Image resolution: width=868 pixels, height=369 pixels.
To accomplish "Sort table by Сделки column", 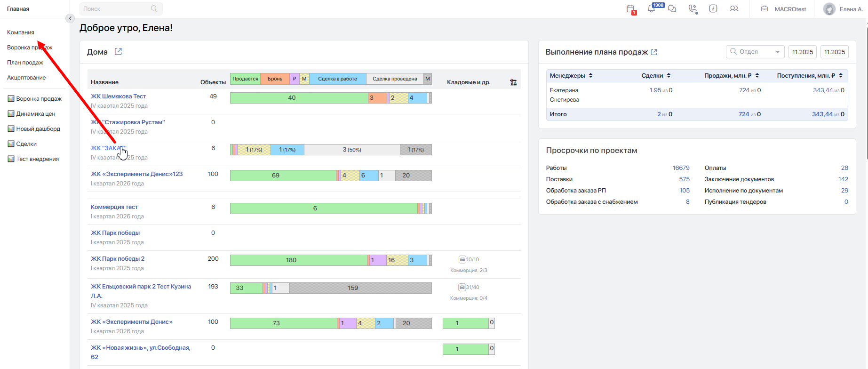I will (669, 76).
